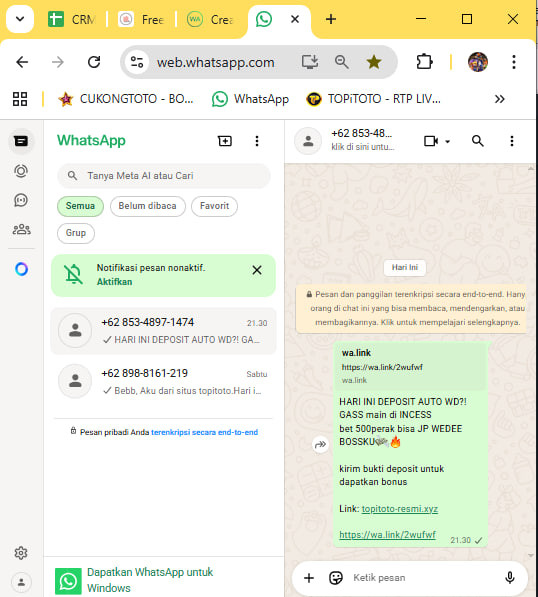Open a new browser tab
The width and height of the screenshot is (538, 597).
point(331,19)
